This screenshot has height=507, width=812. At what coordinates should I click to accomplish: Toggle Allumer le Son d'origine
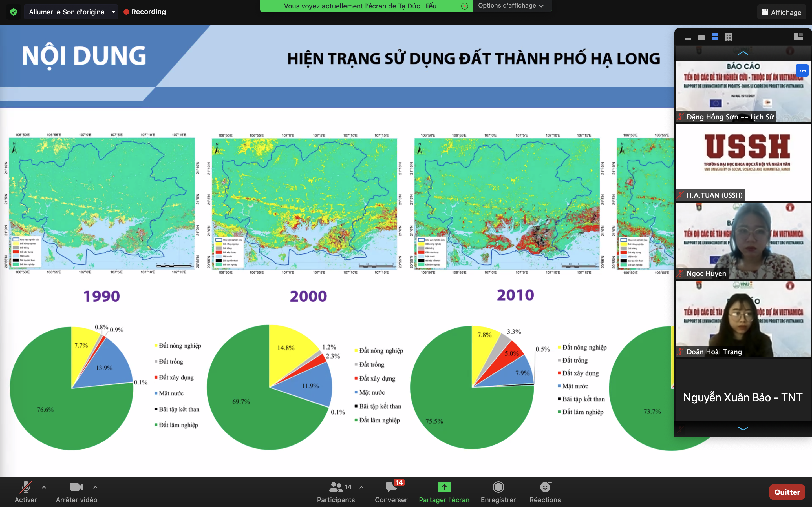pos(67,12)
